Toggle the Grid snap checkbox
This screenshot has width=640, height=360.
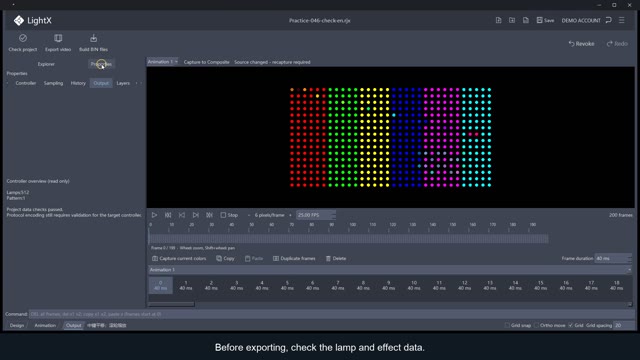click(x=507, y=325)
